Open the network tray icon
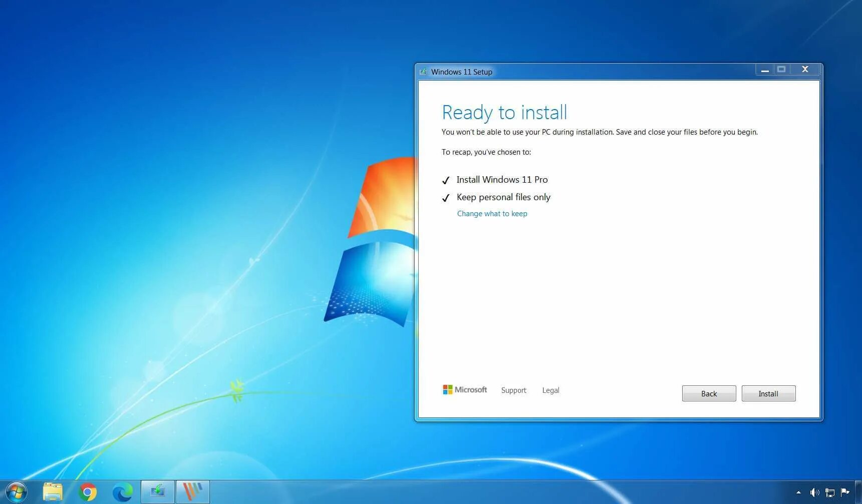862x504 pixels. pos(830,492)
